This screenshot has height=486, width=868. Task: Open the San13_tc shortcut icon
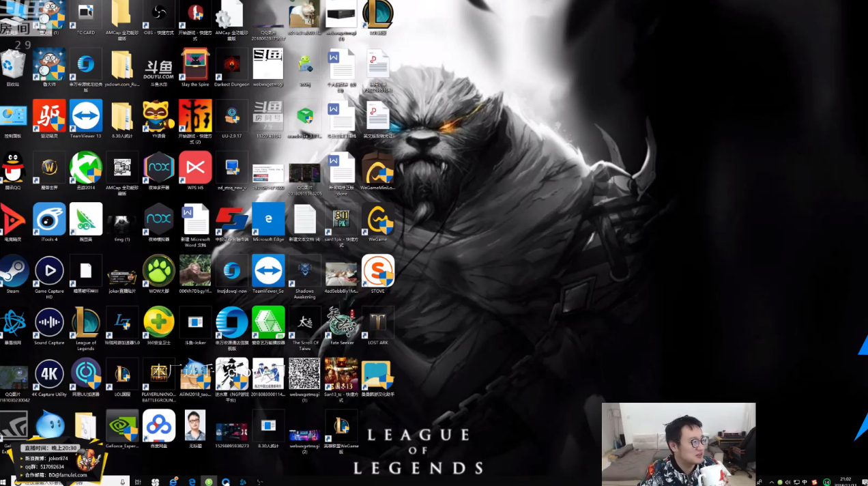click(x=342, y=374)
